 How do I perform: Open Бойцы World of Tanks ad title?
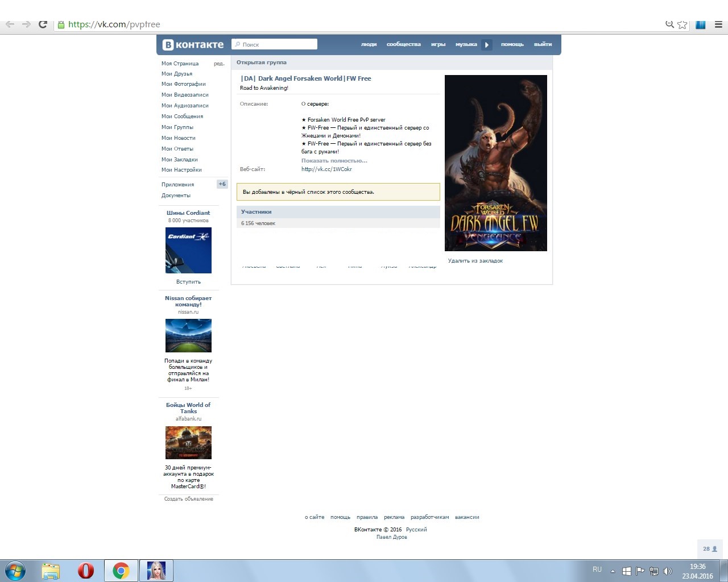pyautogui.click(x=188, y=408)
